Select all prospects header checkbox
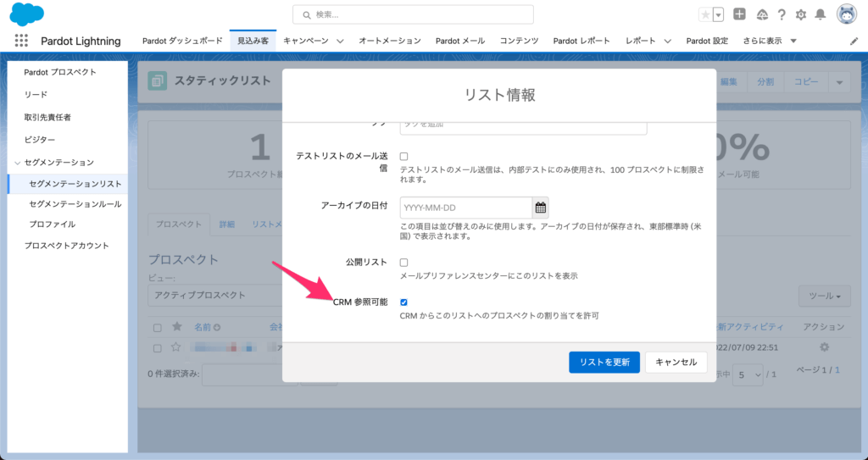The height and width of the screenshot is (460, 868). click(x=157, y=328)
